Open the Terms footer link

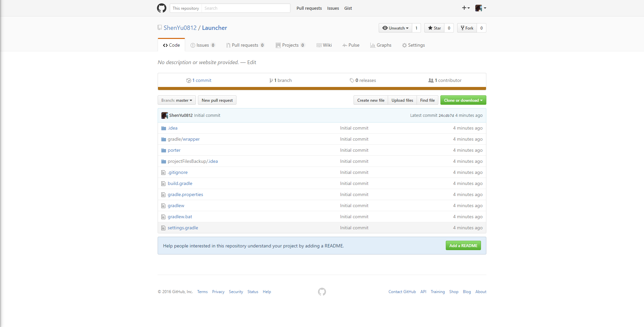click(202, 292)
